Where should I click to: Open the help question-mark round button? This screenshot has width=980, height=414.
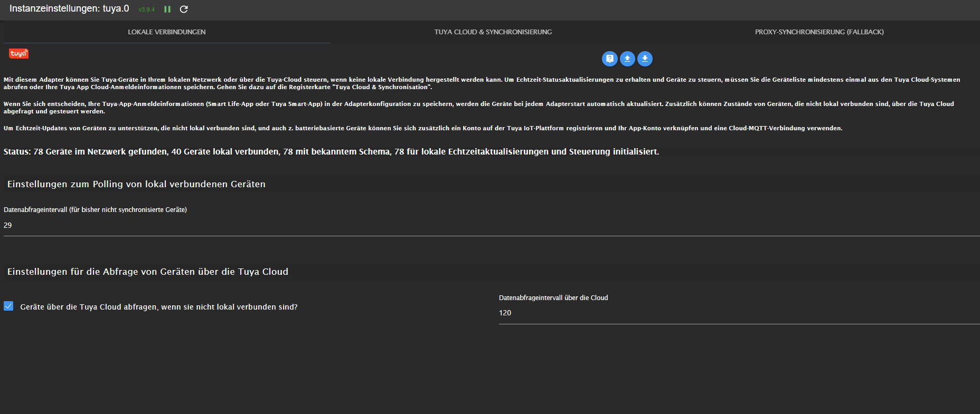coord(610,59)
